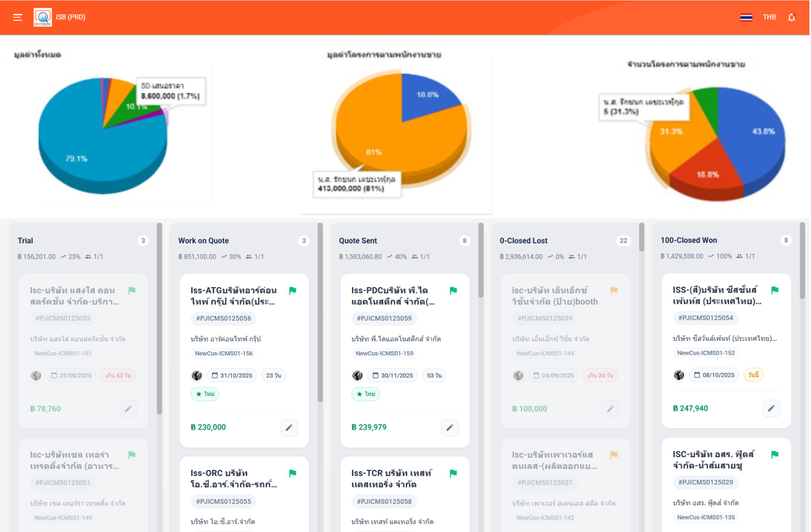Open the THB currency selector
The height and width of the screenshot is (532, 811).
click(769, 17)
